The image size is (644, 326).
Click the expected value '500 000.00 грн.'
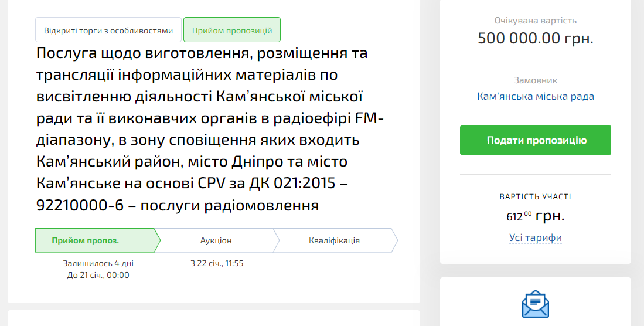click(x=535, y=39)
